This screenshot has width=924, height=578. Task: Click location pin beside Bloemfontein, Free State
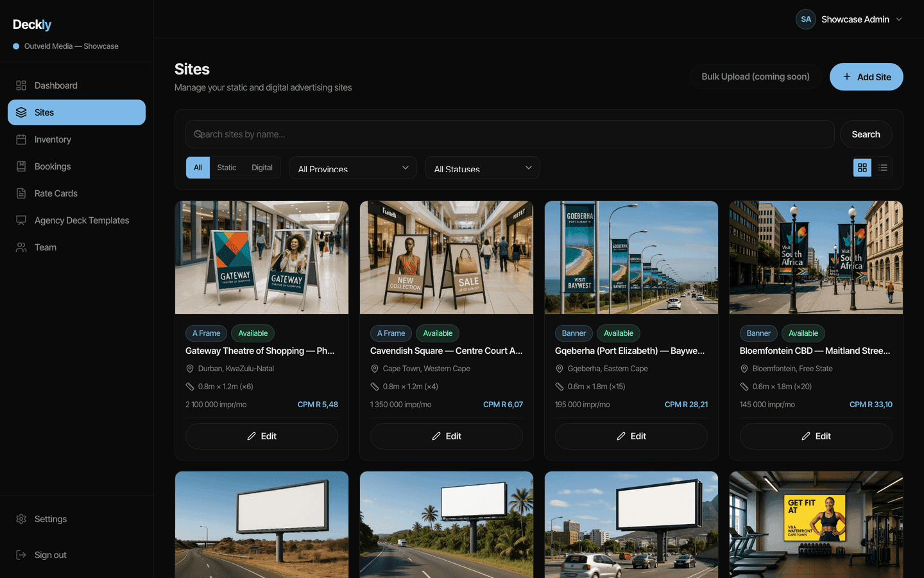coord(744,369)
